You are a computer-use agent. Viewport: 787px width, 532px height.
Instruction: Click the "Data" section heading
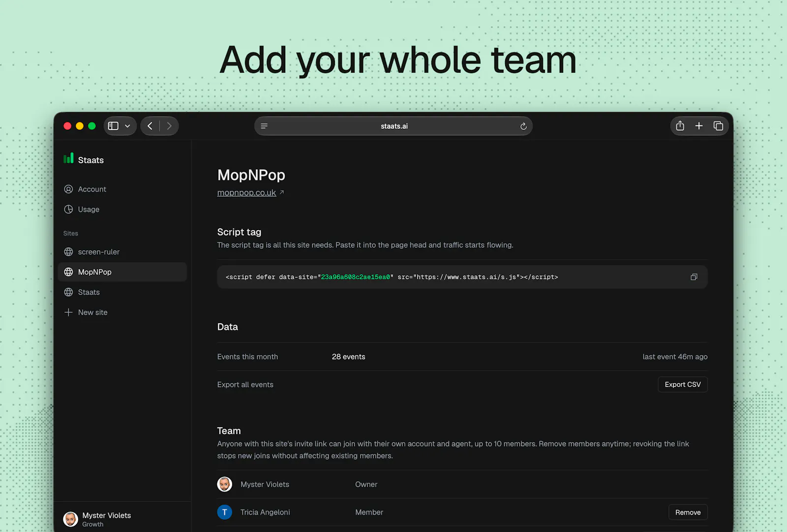point(228,327)
